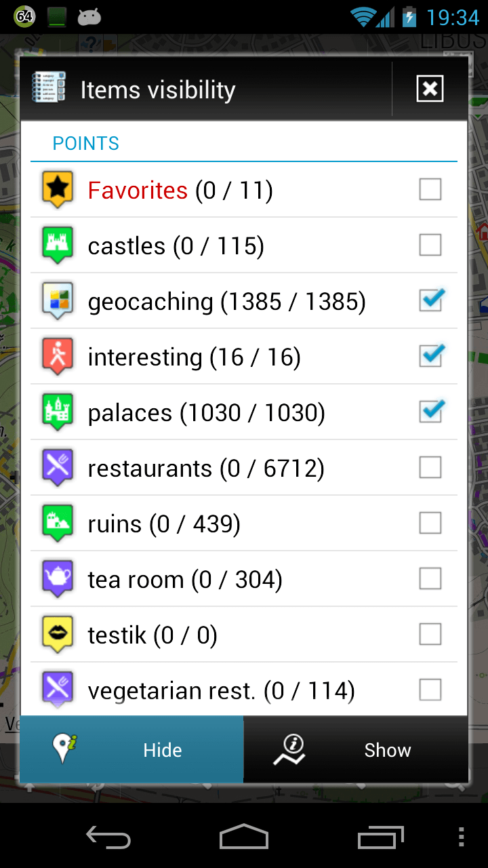
Task: Check the restaurants visibility checkbox
Action: tap(430, 467)
